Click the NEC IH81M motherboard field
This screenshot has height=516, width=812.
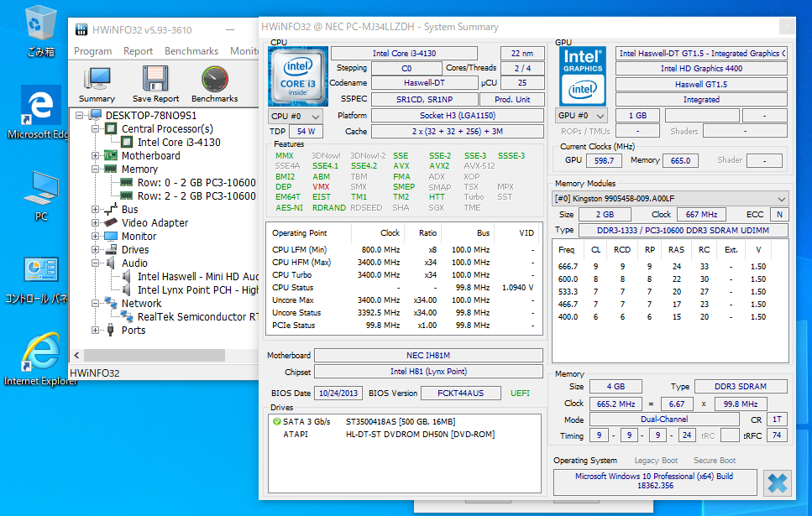428,356
